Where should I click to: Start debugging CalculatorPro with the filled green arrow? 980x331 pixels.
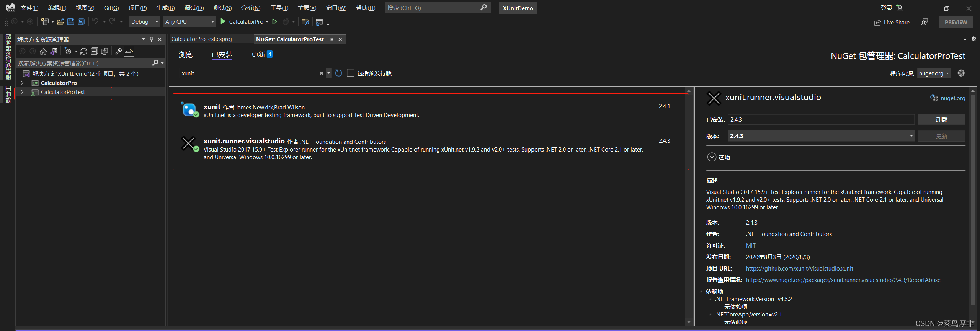[223, 21]
